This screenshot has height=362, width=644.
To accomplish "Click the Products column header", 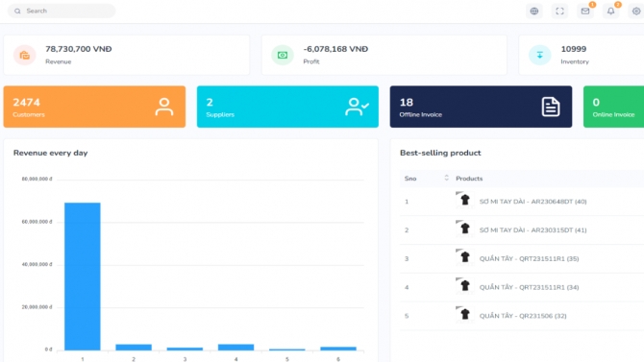I will [x=469, y=179].
